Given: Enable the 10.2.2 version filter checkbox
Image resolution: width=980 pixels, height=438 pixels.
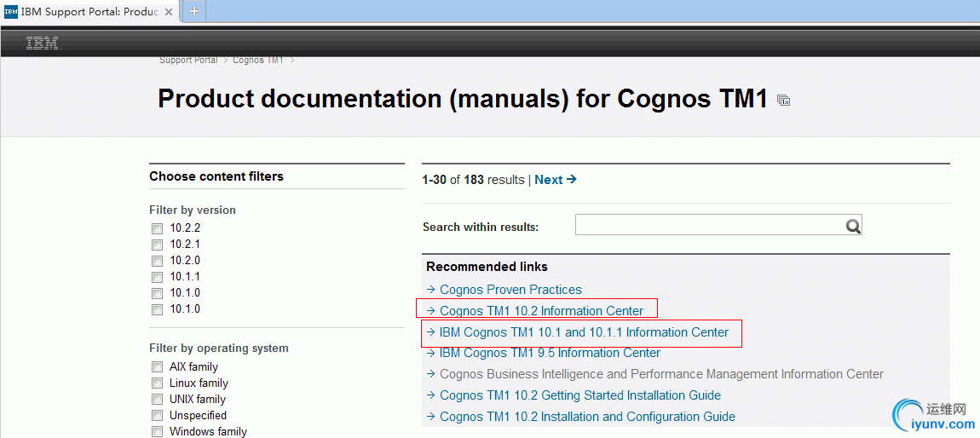Looking at the screenshot, I should point(157,228).
